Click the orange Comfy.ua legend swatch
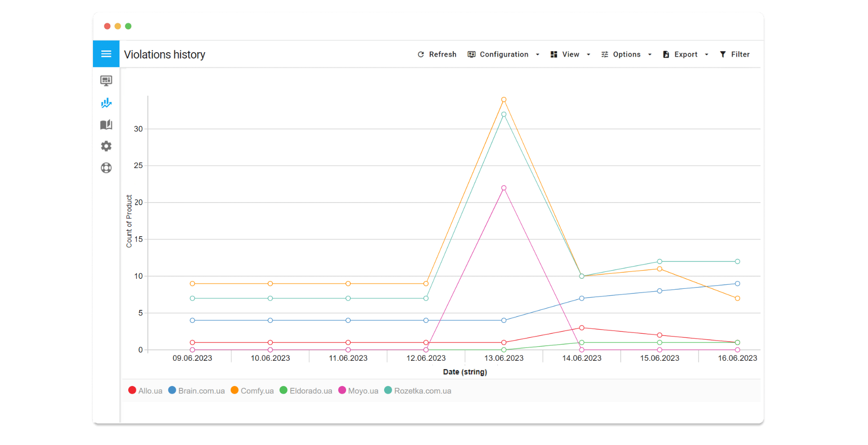Image resolution: width=868 pixels, height=445 pixels. pos(234,390)
